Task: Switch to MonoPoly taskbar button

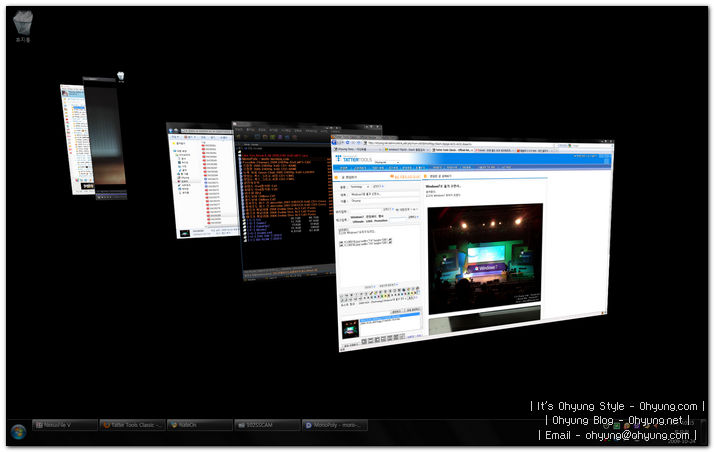Action: 334,425
